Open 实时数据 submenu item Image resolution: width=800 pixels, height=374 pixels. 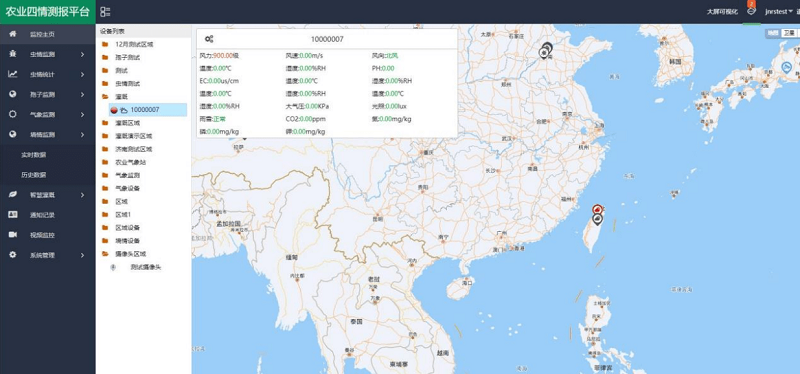[34, 155]
